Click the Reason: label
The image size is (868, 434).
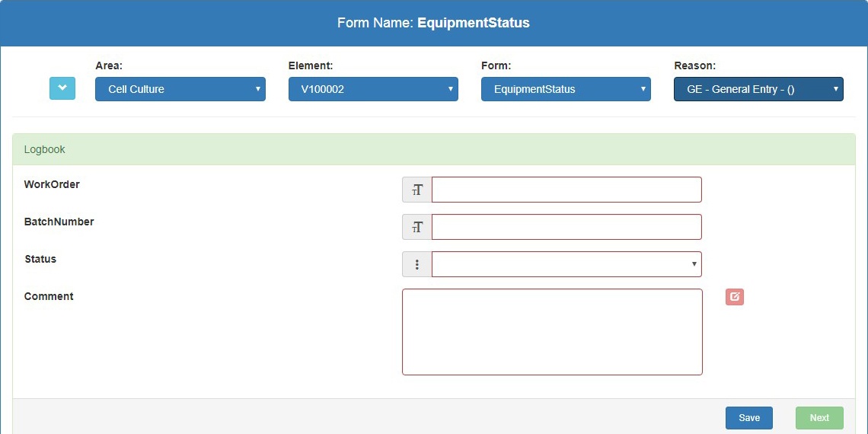pos(694,65)
